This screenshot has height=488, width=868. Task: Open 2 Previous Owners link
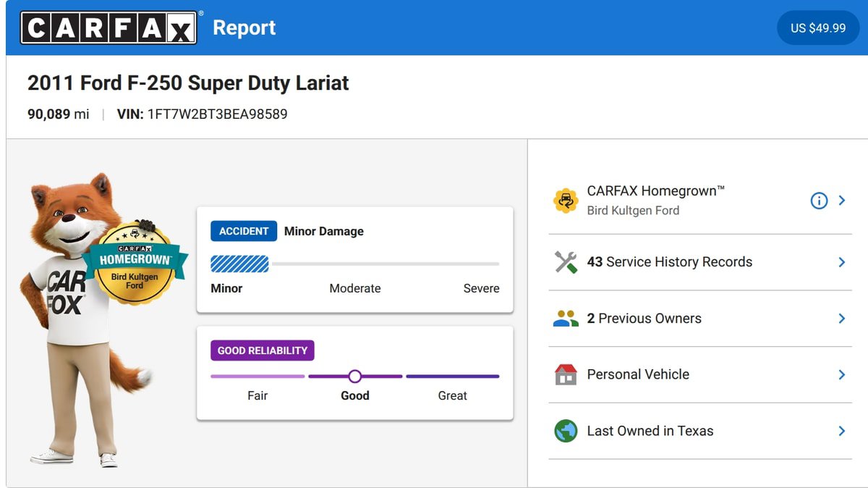pos(644,319)
